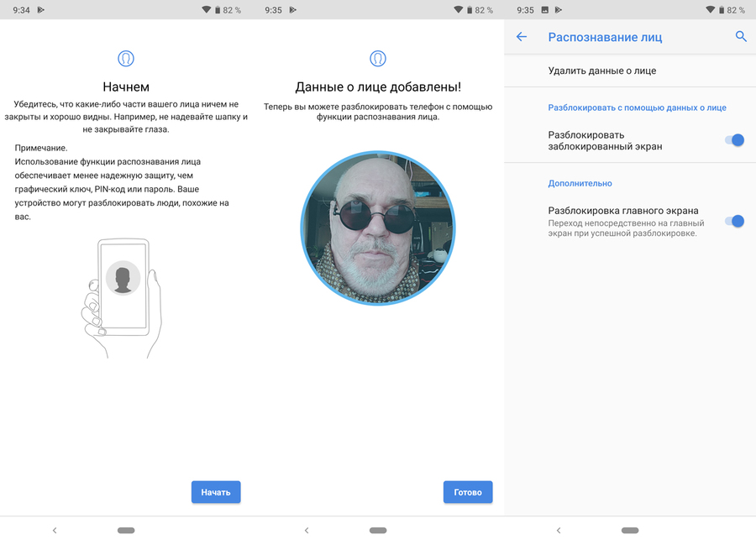The image size is (756, 545).
Task: Tap Play Store status icon on middle screen
Action: pos(293,9)
